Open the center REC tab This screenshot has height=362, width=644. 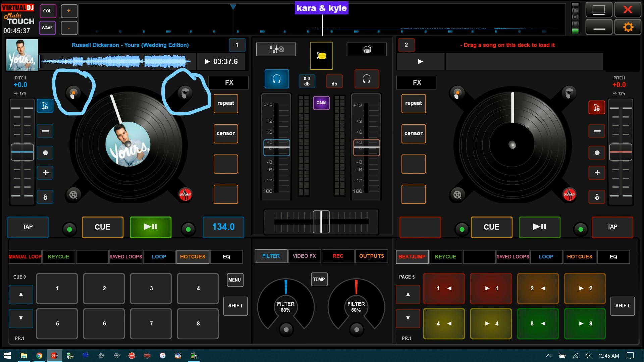(338, 256)
